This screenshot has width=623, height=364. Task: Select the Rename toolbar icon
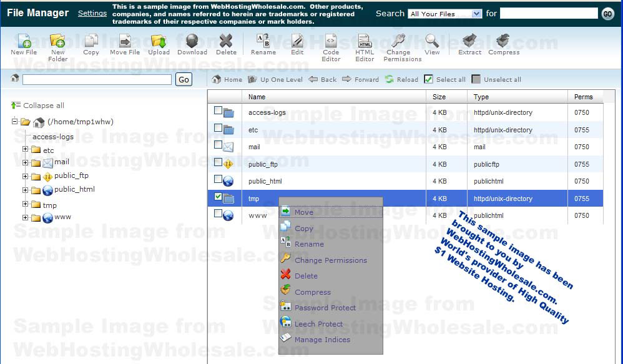263,41
